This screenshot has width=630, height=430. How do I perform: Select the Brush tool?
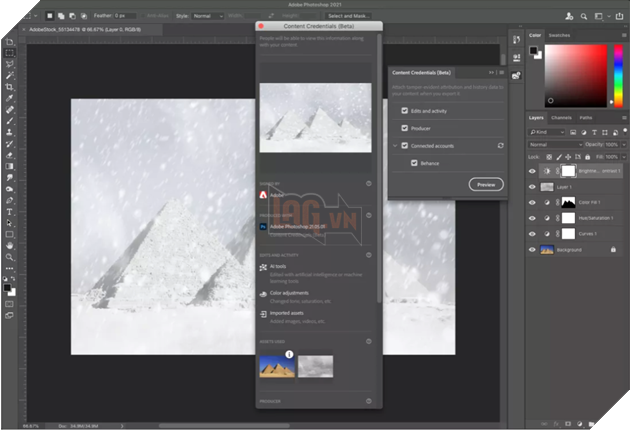pos(10,121)
